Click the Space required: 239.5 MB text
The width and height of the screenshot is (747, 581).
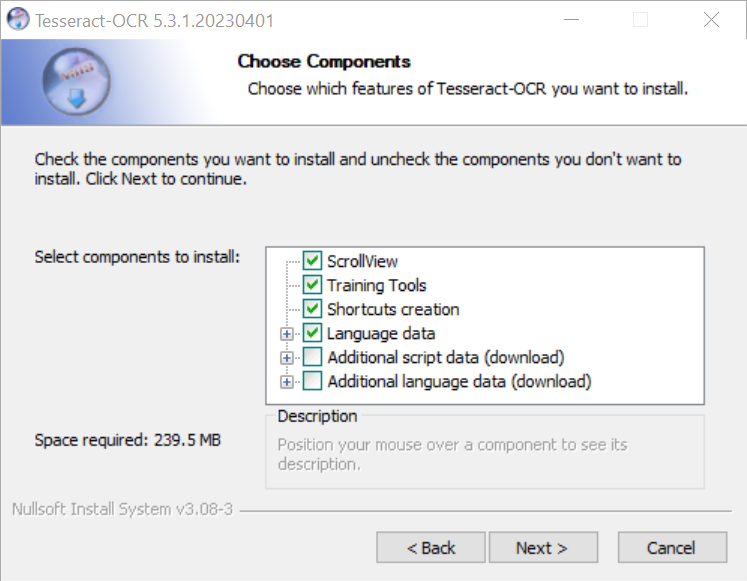point(128,440)
